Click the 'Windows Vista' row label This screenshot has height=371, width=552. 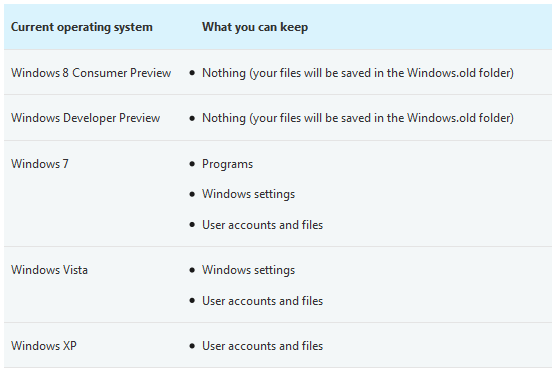(x=49, y=270)
